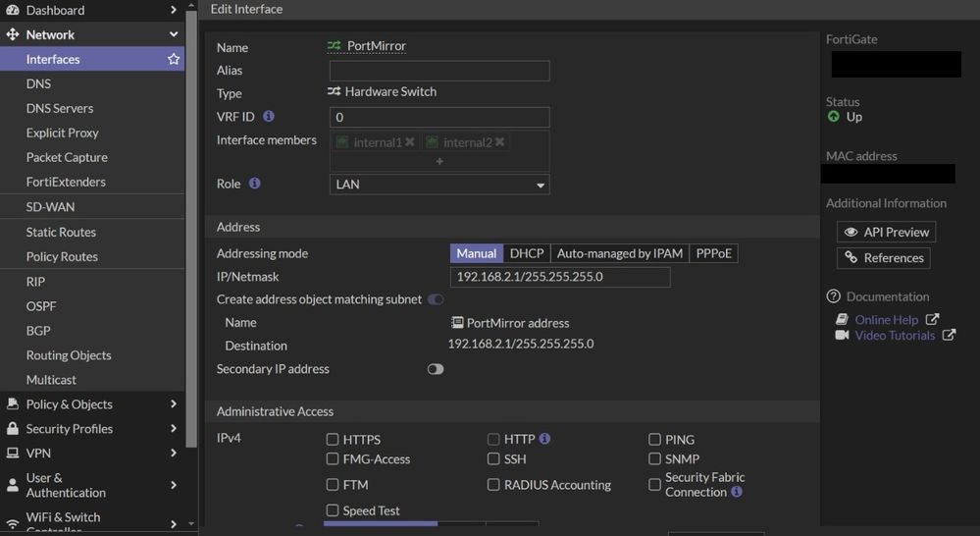
Task: Remove internal1 from interface members
Action: (410, 142)
